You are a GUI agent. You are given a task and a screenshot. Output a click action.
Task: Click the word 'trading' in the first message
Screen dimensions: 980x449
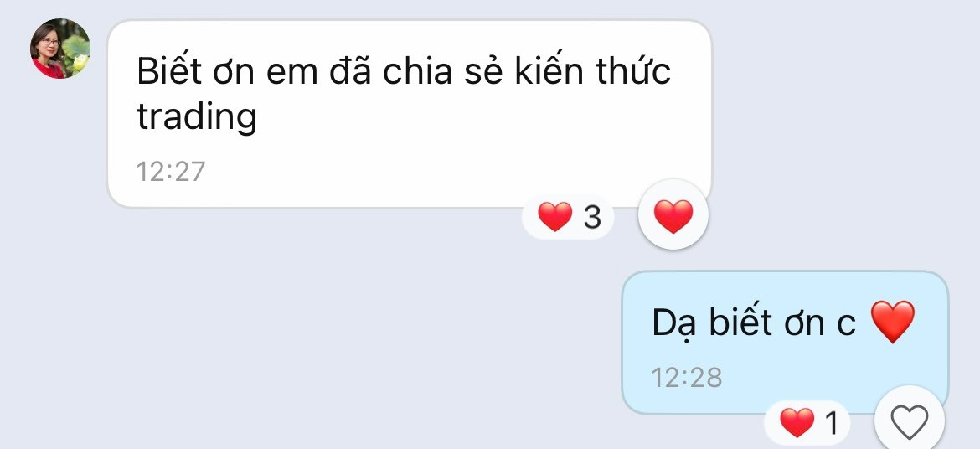tap(197, 116)
